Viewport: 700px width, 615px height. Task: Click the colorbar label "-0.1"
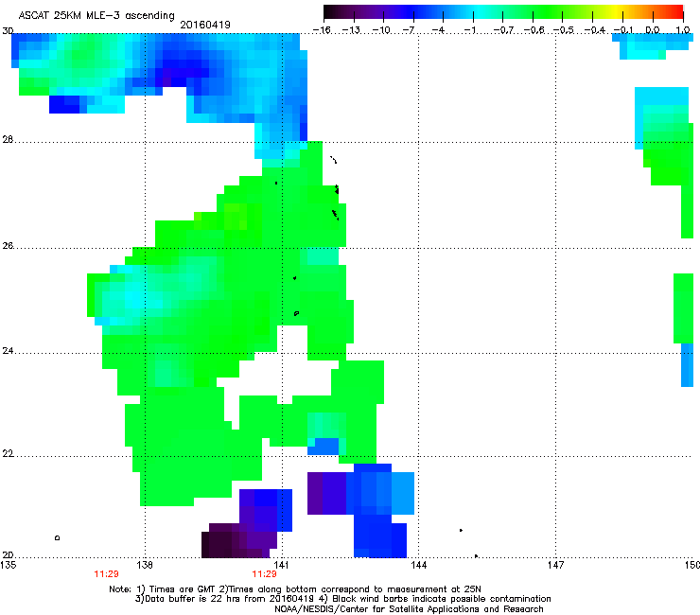623,30
